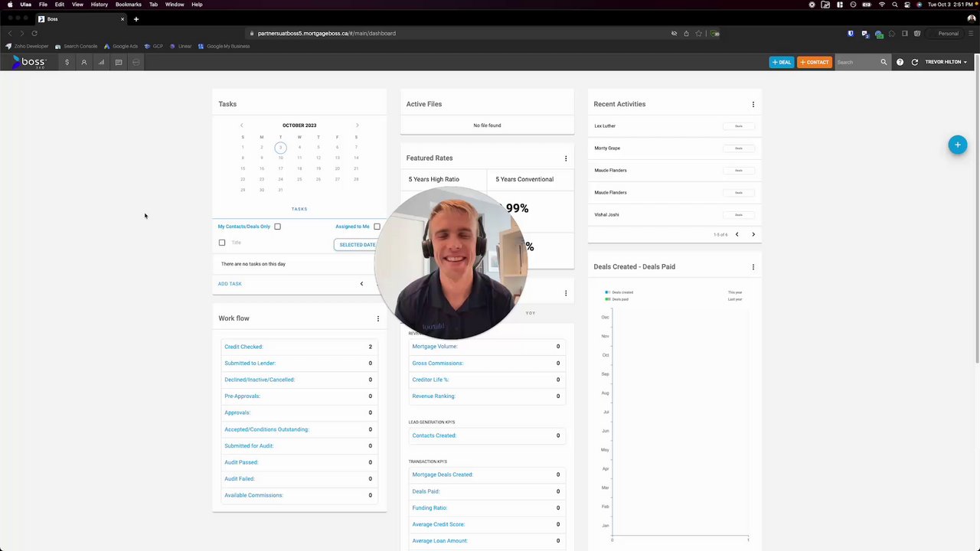Collapse the tasks list with left chevron
Viewport: 980px width, 551px height.
click(361, 284)
